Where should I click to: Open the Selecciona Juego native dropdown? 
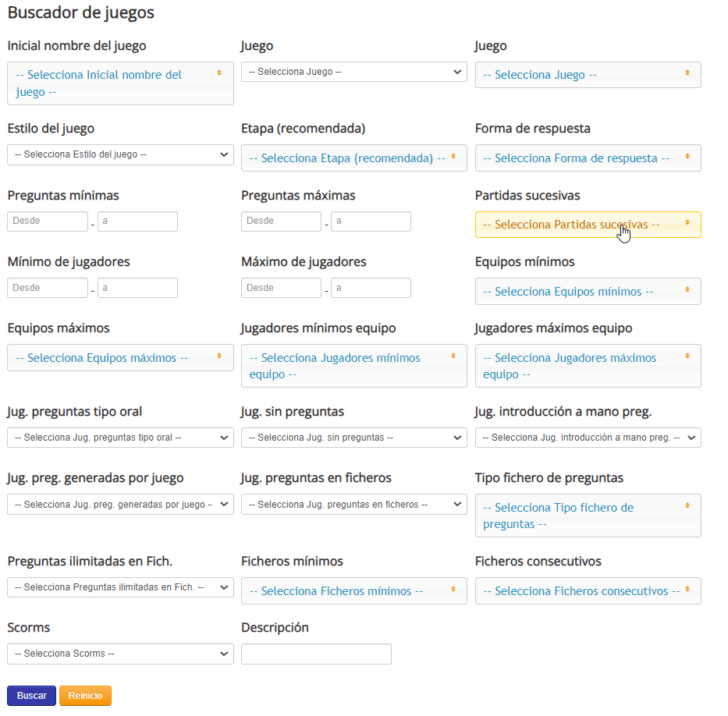(x=353, y=72)
